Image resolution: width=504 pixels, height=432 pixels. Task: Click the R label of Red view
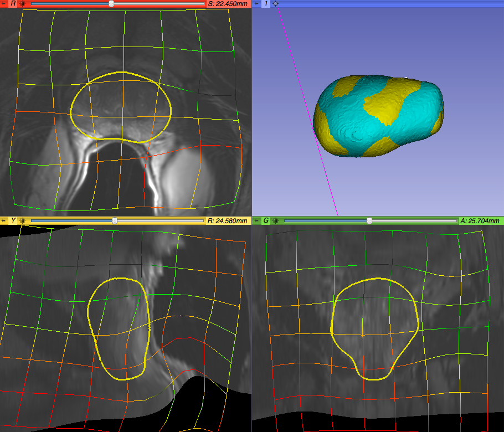[13, 3]
